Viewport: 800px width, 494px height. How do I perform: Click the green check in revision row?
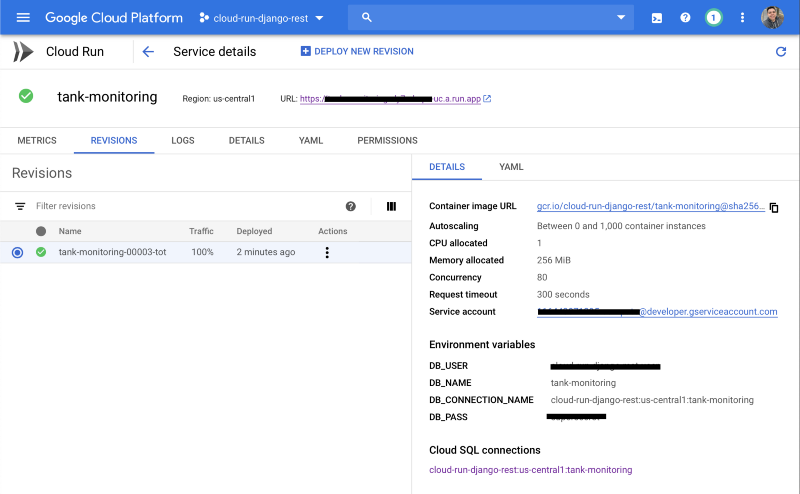point(41,252)
